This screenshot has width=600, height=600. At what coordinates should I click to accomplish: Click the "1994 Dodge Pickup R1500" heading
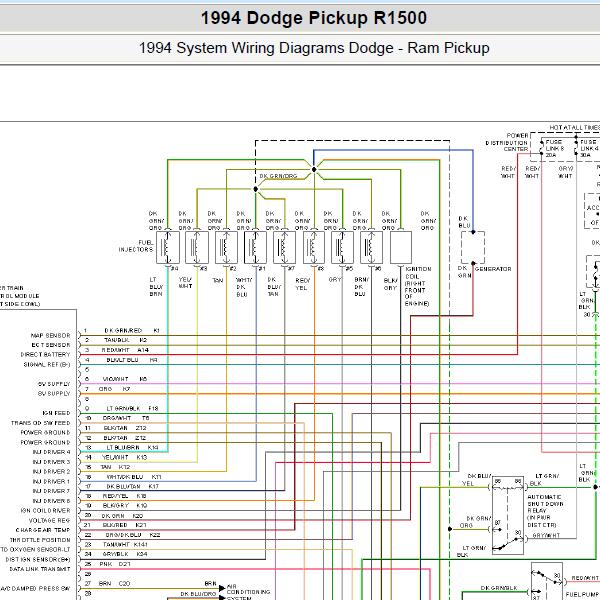click(313, 18)
